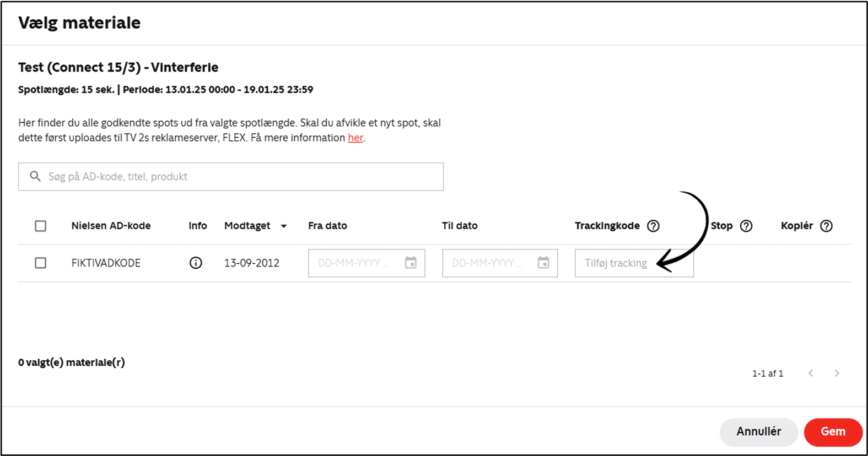The height and width of the screenshot is (456, 868).
Task: Click the Fra dato column header
Action: [x=328, y=226]
